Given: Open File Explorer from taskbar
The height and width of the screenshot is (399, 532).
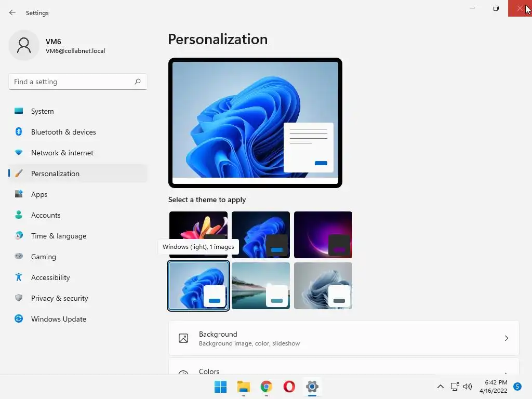Looking at the screenshot, I should (243, 387).
